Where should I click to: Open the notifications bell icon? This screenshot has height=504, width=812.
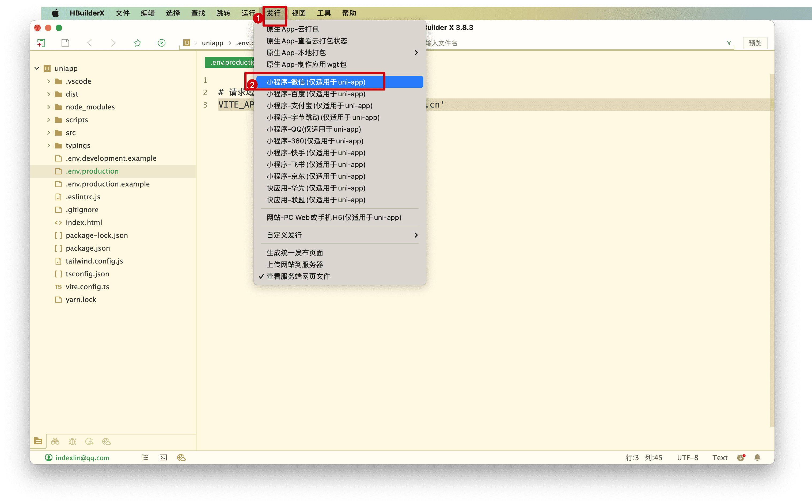tap(757, 457)
